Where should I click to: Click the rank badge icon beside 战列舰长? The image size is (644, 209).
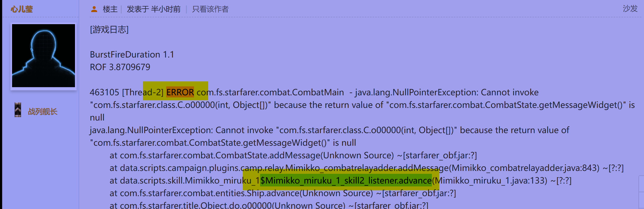tap(18, 110)
